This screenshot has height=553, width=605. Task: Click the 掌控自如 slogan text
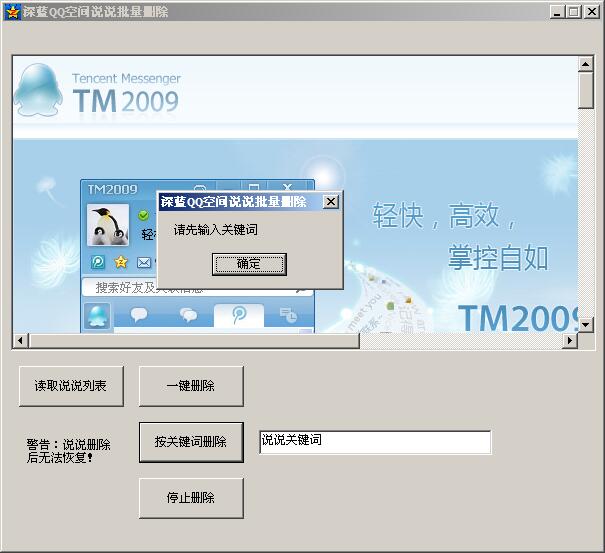(x=498, y=257)
